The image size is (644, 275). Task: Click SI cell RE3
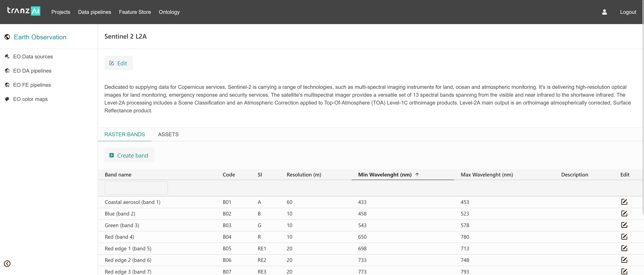(262, 272)
